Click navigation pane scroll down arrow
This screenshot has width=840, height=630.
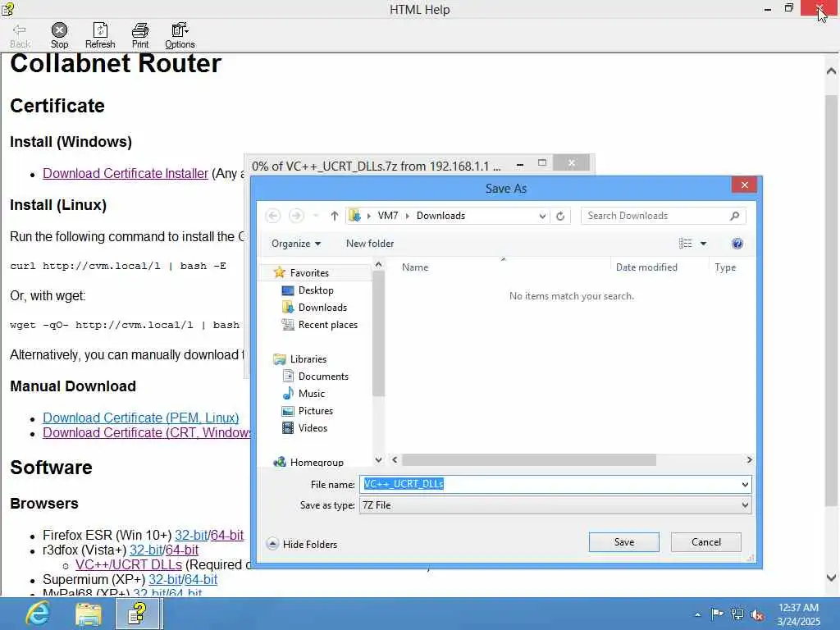tap(378, 460)
